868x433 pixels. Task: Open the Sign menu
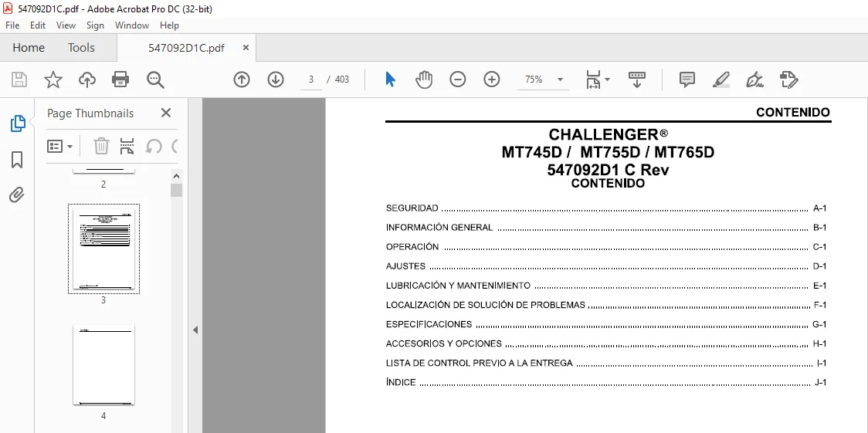click(95, 25)
